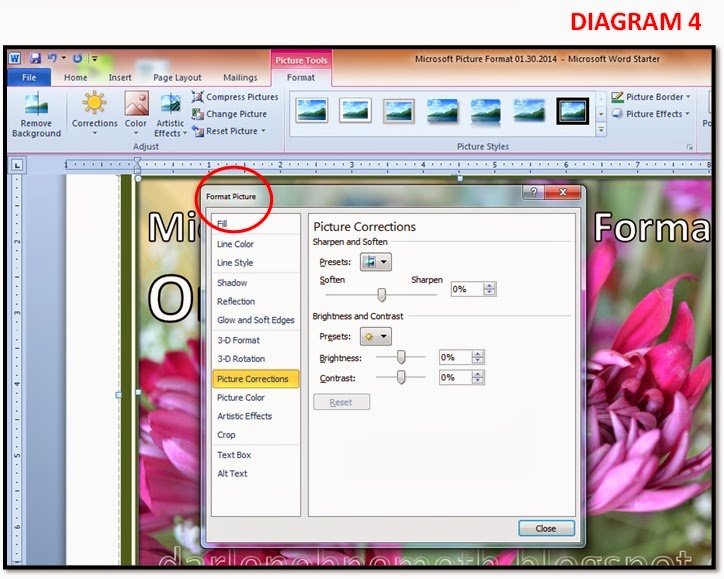
Task: Open Sharpen and Soften Presets dropdown
Action: click(x=376, y=262)
